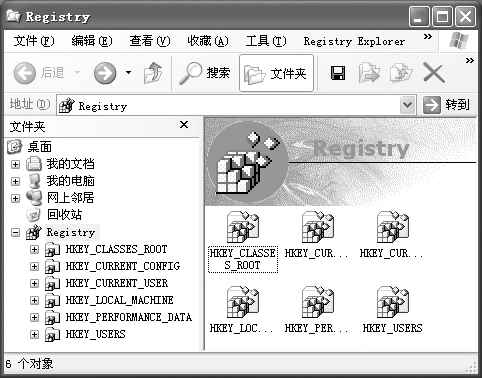Click 桌面 desktop icon in tree

(15, 147)
